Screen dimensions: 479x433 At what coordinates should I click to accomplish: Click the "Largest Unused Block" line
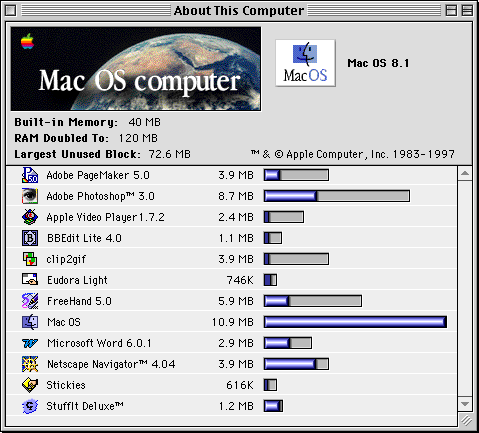click(102, 154)
